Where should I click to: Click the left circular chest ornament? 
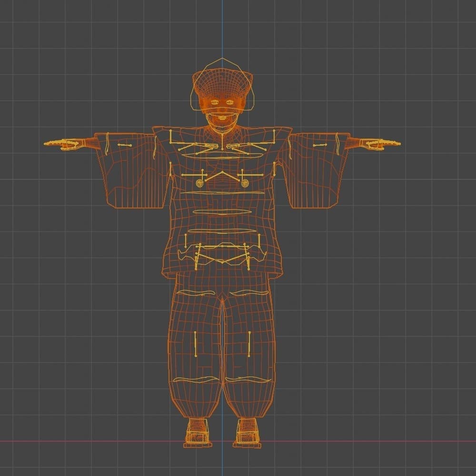point(200,183)
